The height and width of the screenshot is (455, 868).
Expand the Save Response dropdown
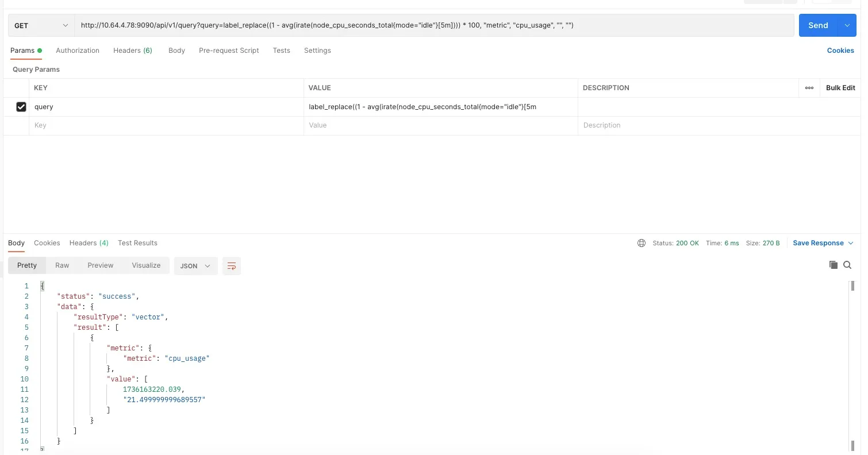823,243
